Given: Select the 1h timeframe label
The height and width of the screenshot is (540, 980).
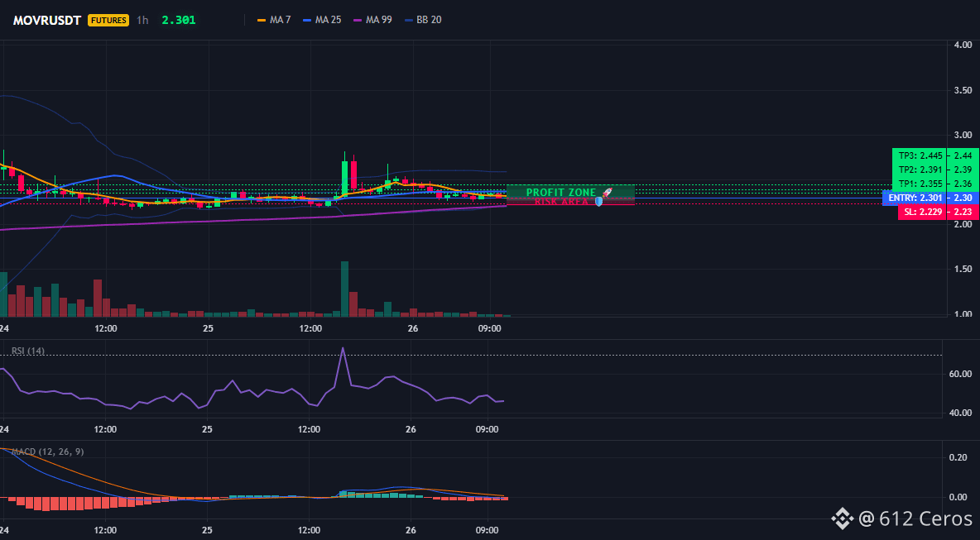Looking at the screenshot, I should [x=142, y=20].
